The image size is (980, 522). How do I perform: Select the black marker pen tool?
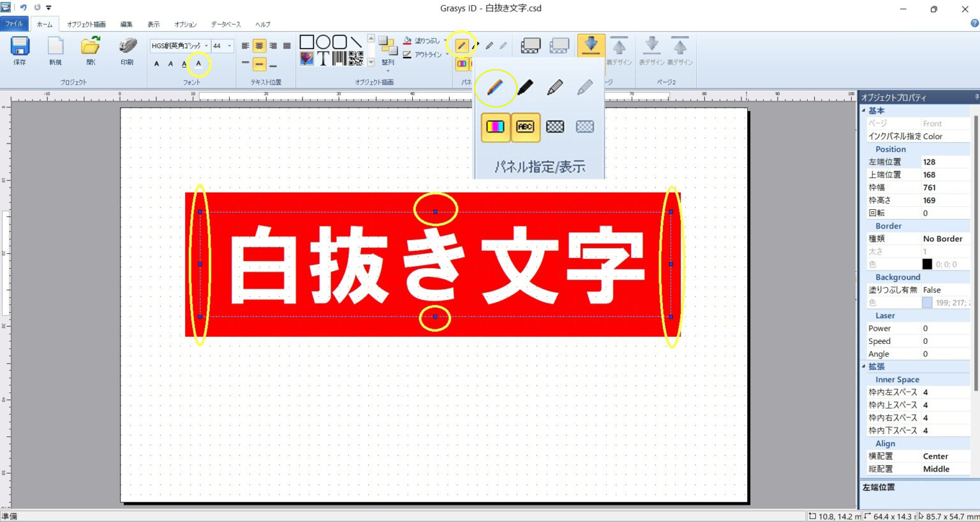point(524,88)
